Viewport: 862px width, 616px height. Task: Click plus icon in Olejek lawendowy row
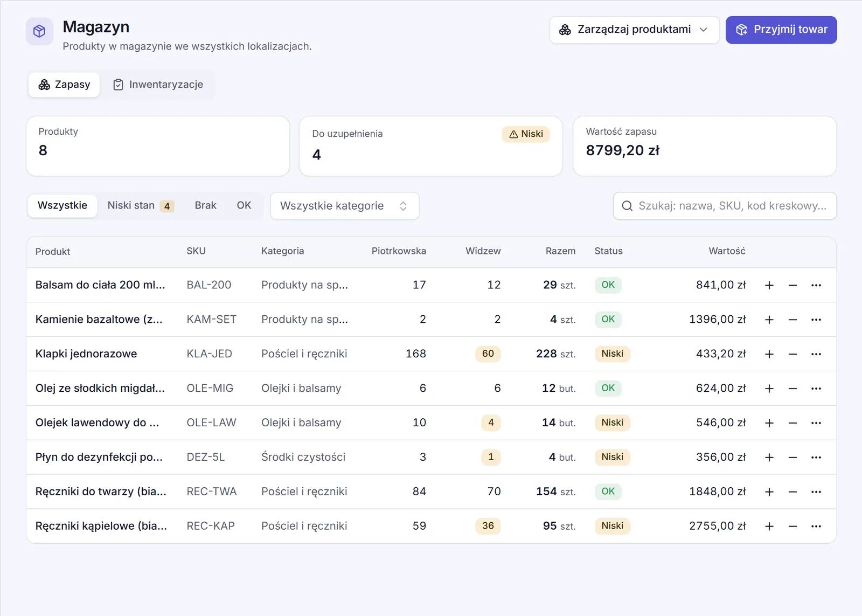coord(769,423)
